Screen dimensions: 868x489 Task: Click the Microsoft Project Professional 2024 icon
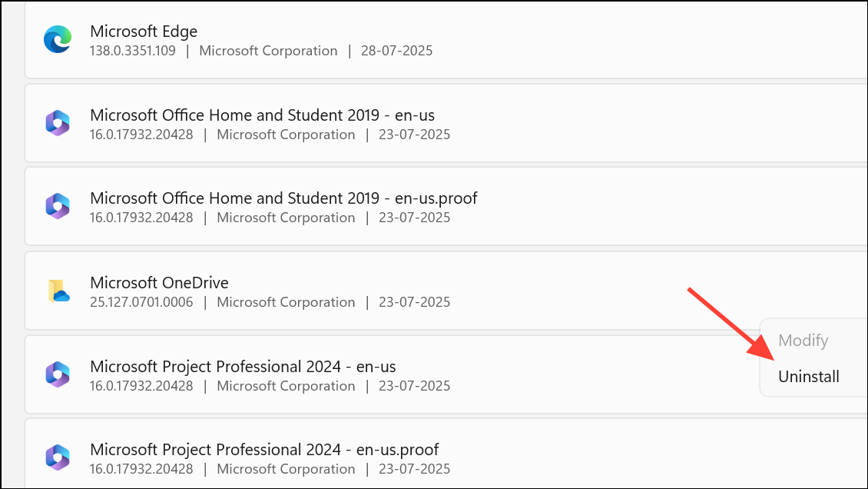click(x=57, y=374)
